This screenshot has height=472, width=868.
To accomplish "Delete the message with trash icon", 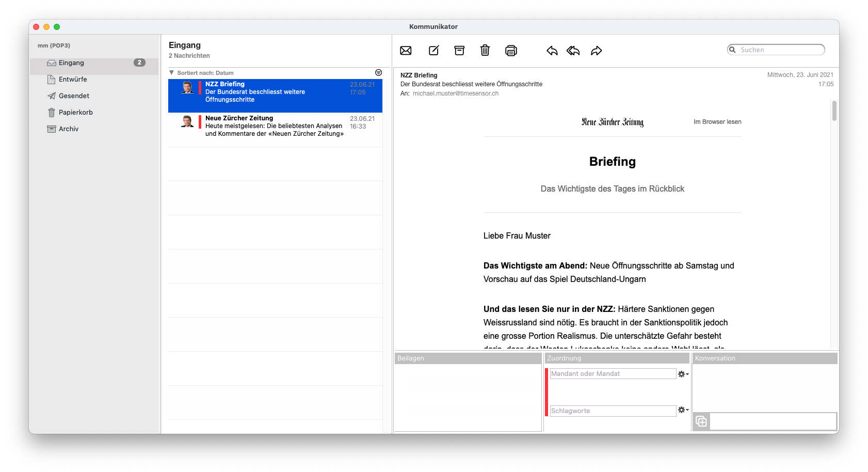I will 485,50.
